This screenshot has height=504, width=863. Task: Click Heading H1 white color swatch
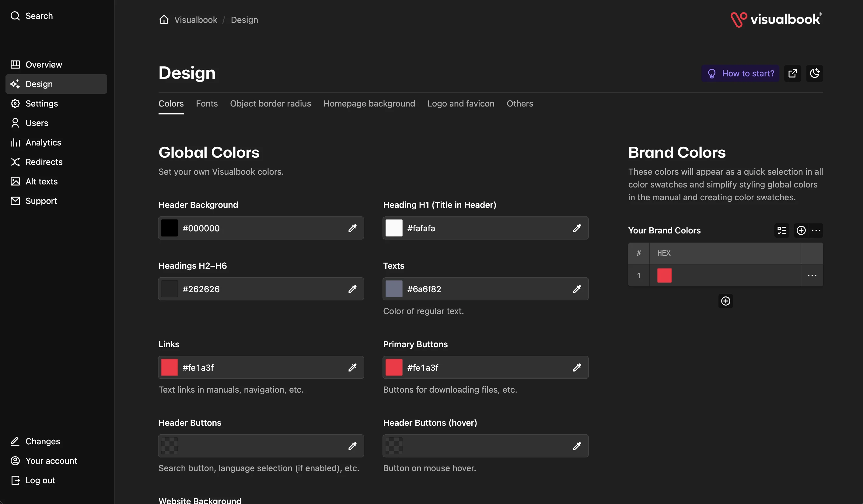394,228
